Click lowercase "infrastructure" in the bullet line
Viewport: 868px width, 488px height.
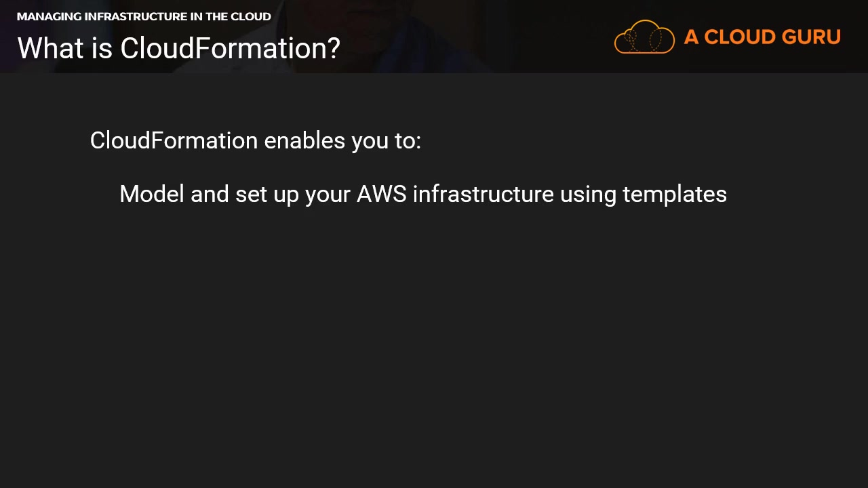point(484,194)
